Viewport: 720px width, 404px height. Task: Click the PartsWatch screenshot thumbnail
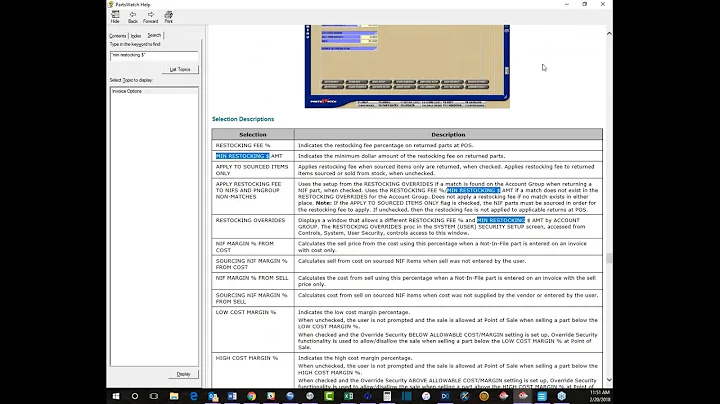[407, 67]
